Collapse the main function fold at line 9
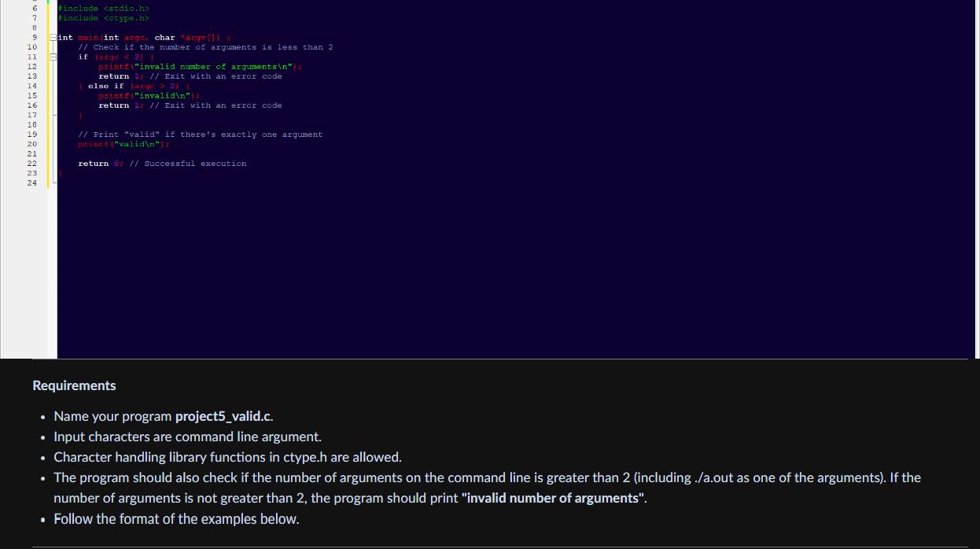The width and height of the screenshot is (980, 549). 52,36
